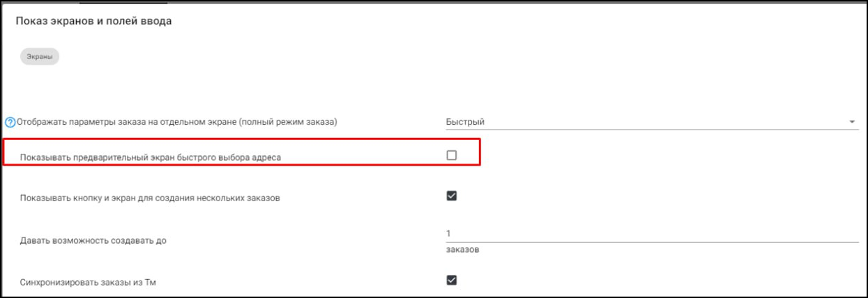868x298 pixels.
Task: Click the "Давать возможность создавать до" label
Action: pos(93,241)
